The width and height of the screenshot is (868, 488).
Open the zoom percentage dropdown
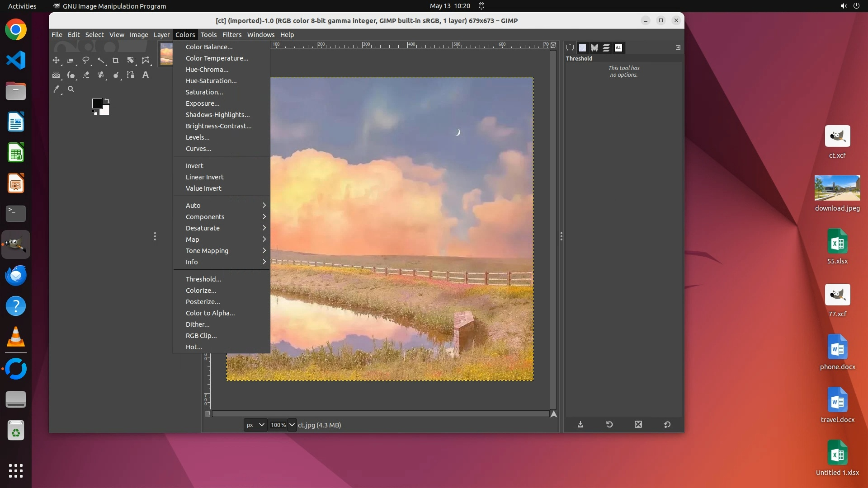[292, 425]
